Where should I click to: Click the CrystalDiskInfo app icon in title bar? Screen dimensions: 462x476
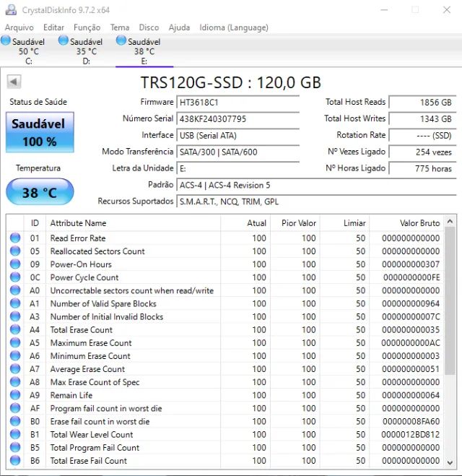(x=11, y=9)
